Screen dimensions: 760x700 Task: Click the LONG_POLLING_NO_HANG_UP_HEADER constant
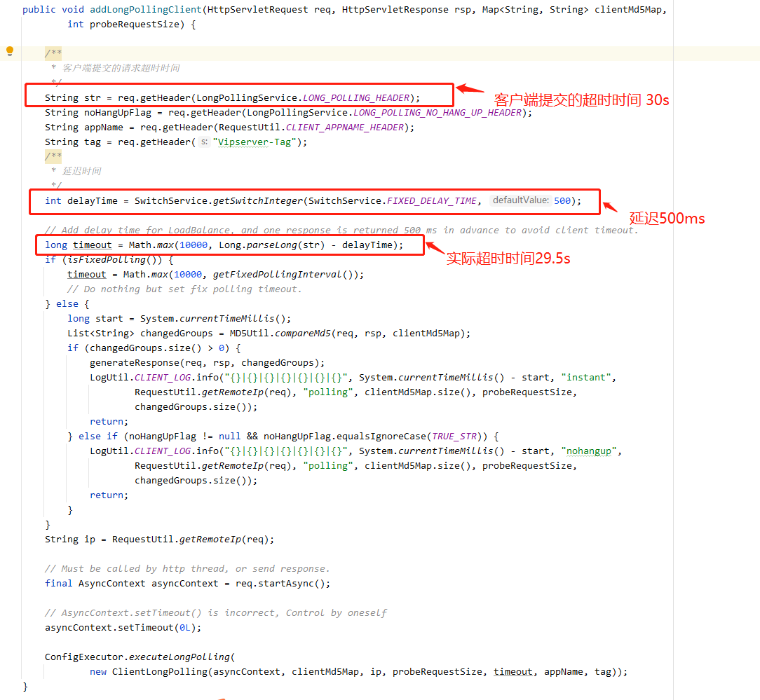(x=437, y=112)
